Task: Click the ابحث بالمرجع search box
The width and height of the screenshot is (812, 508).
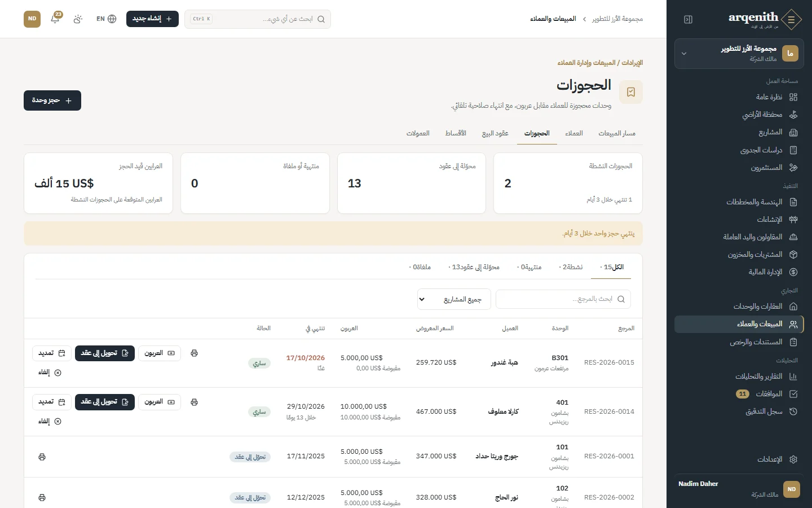Action: coord(563,299)
